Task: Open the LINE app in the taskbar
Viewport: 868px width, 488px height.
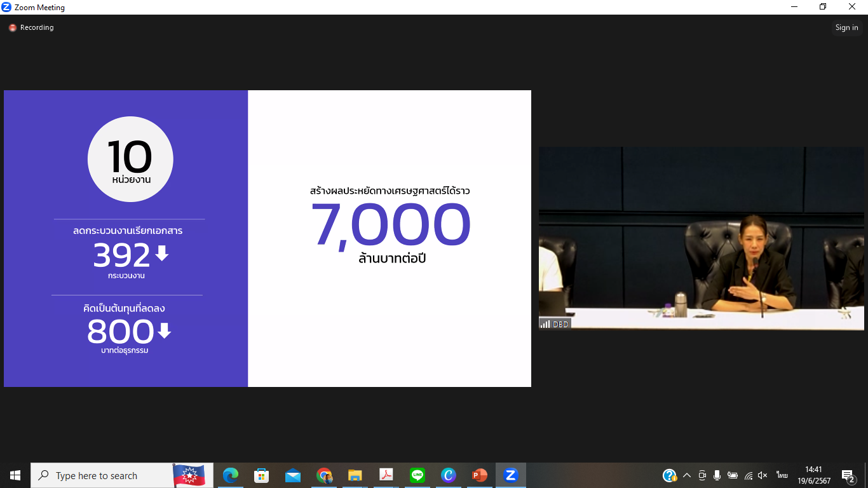Action: [417, 475]
